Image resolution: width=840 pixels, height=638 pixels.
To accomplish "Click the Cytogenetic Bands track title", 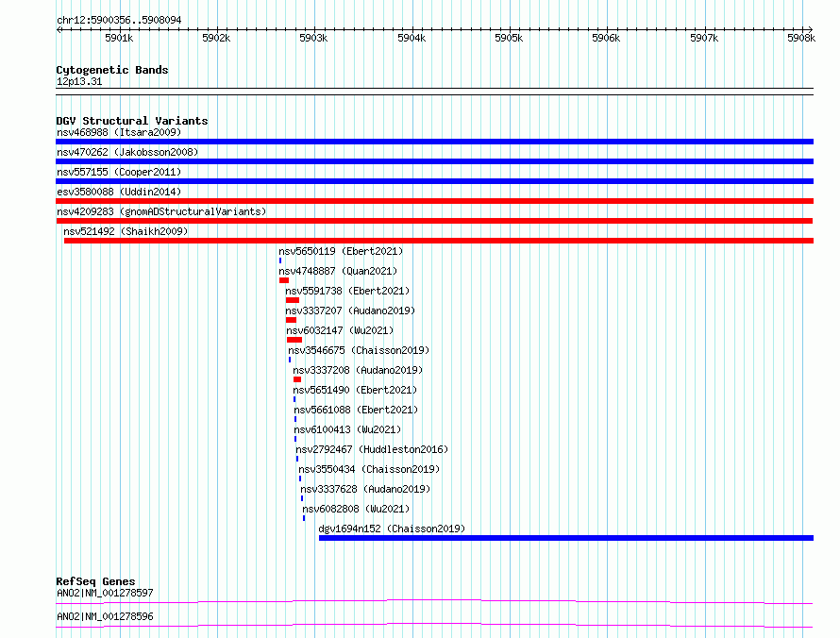I will (x=112, y=70).
